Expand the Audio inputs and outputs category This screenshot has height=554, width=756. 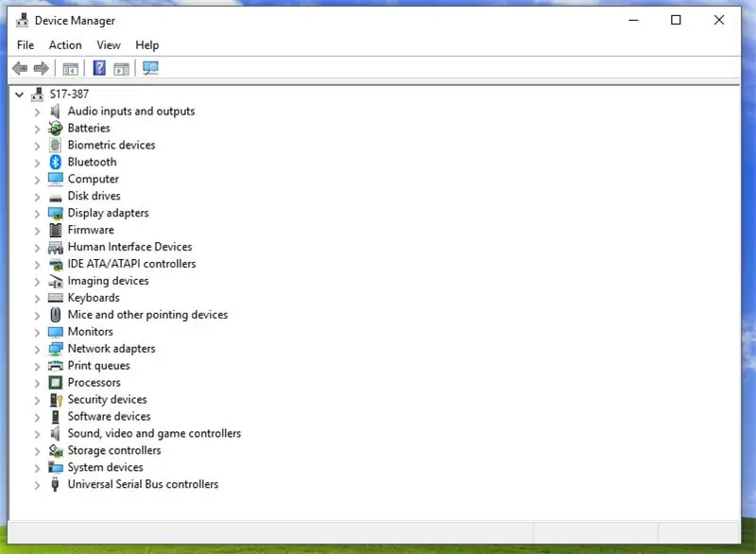click(37, 113)
